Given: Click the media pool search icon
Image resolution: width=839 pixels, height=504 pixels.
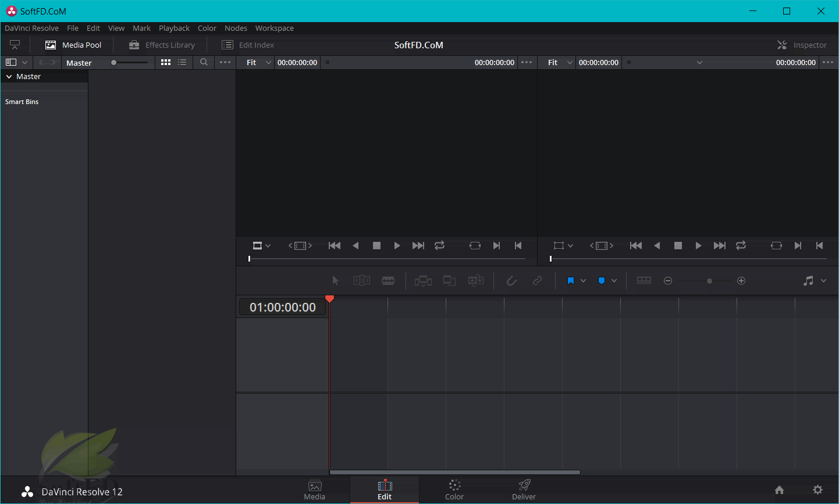Looking at the screenshot, I should point(204,62).
